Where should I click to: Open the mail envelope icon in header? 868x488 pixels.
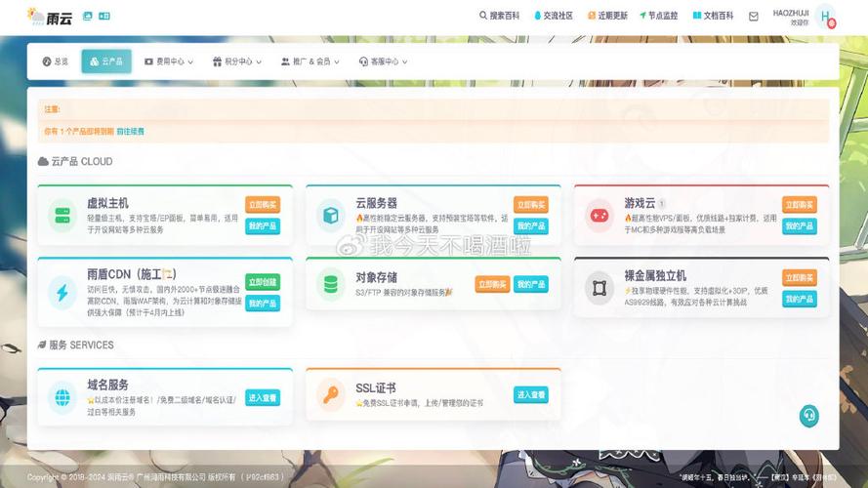click(754, 17)
